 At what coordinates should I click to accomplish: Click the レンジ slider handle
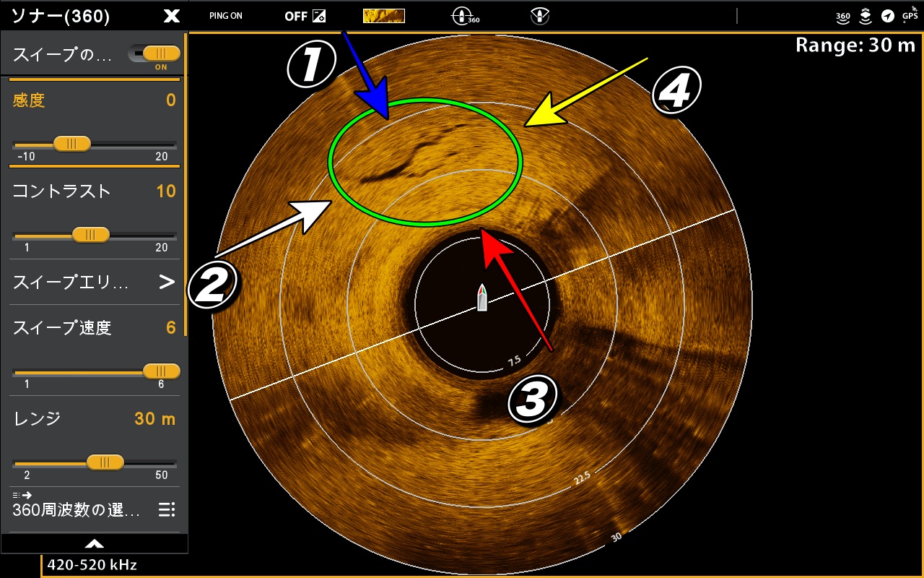[x=105, y=462]
